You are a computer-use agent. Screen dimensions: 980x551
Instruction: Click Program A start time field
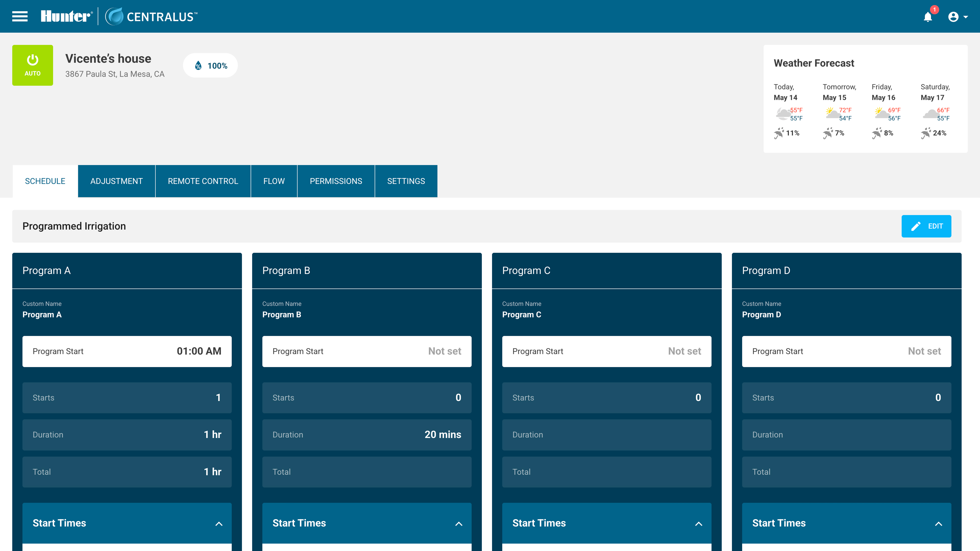[127, 351]
